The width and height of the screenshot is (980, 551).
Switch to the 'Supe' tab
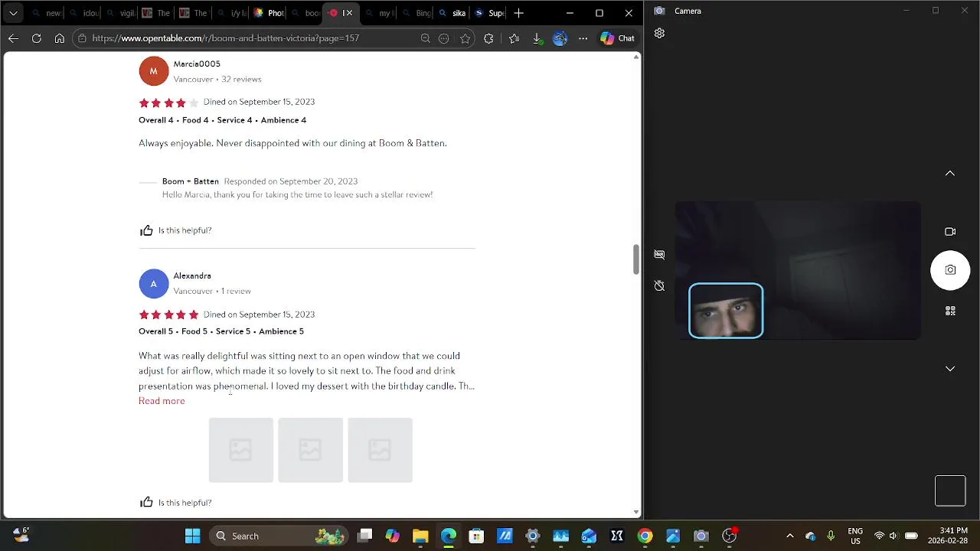point(489,13)
